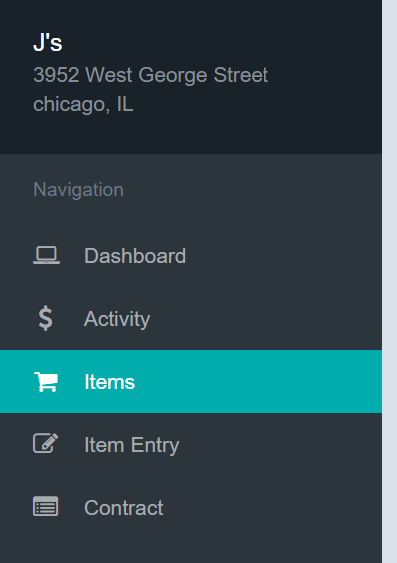
Task: Click the teal highlighted area right of Items
Action: [x=258, y=382]
